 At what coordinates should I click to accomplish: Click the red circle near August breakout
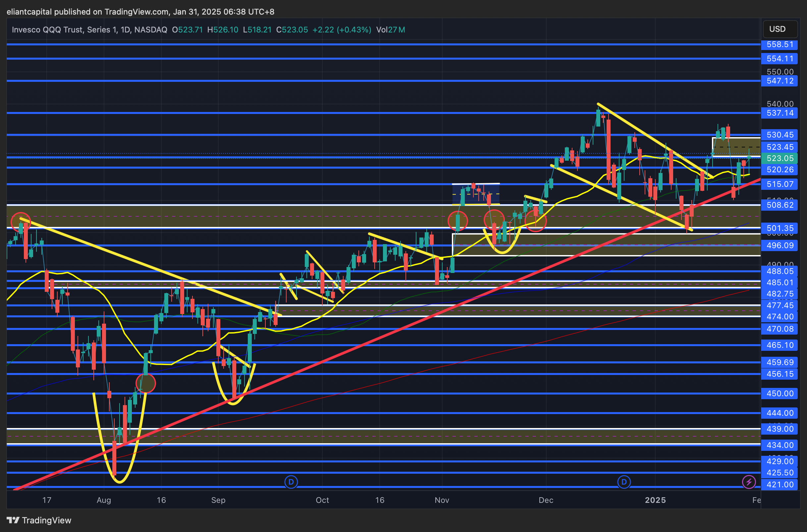145,383
